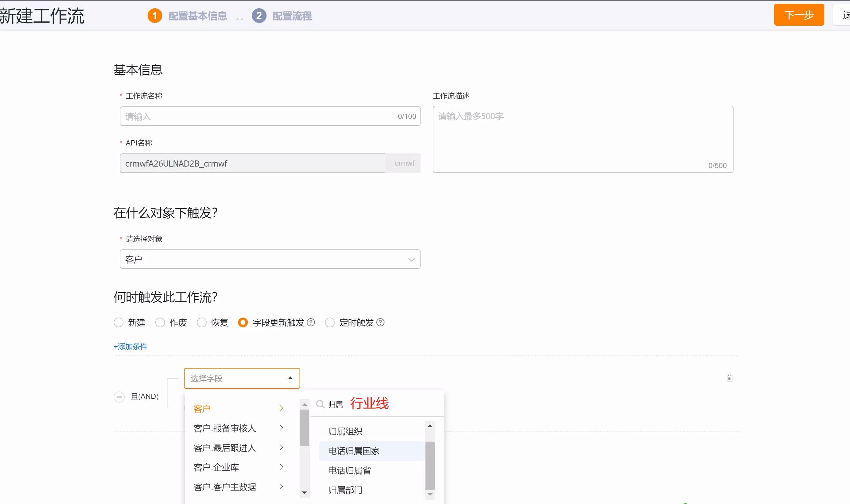This screenshot has width=850, height=504.
Task: Click the scroll-up arrow in the 归属 results list
Action: (x=429, y=426)
